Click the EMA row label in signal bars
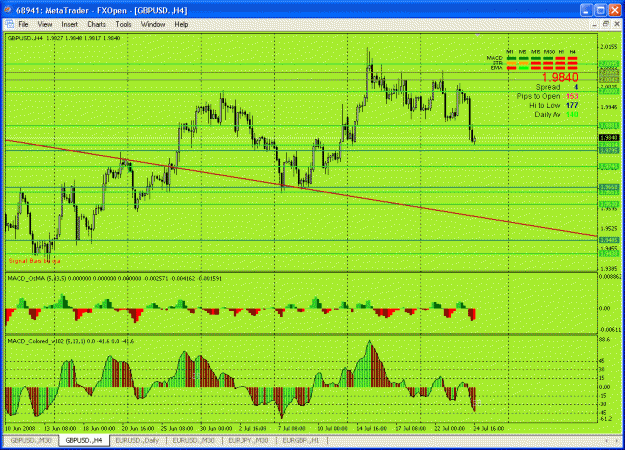This screenshot has height=450, width=625. tap(497, 68)
